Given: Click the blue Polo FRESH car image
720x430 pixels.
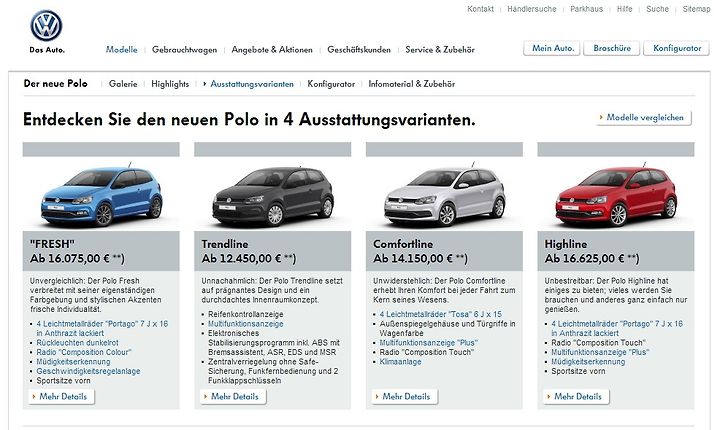Looking at the screenshot, I should pos(101,195).
